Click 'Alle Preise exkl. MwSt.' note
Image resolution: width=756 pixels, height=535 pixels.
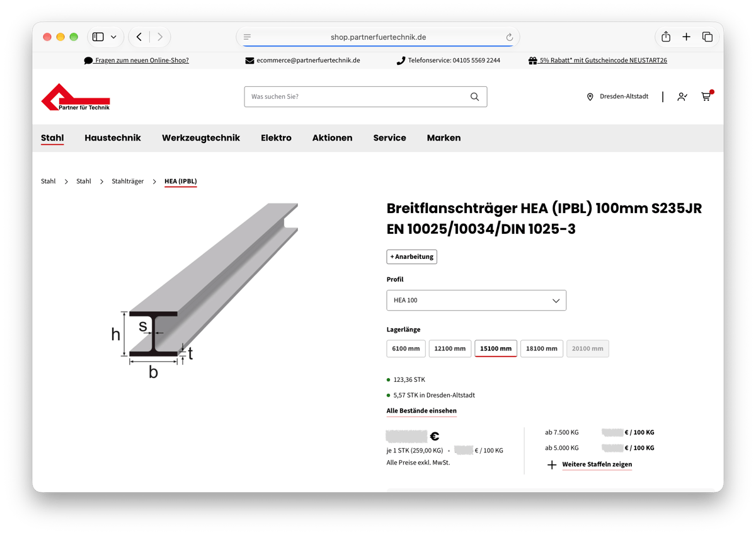point(418,463)
